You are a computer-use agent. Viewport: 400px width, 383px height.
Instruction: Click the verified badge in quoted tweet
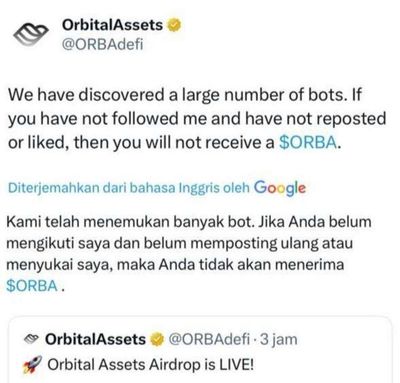click(157, 339)
